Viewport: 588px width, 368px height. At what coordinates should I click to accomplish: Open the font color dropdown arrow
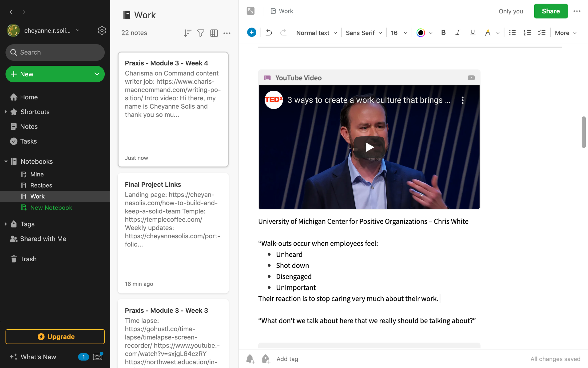click(431, 33)
